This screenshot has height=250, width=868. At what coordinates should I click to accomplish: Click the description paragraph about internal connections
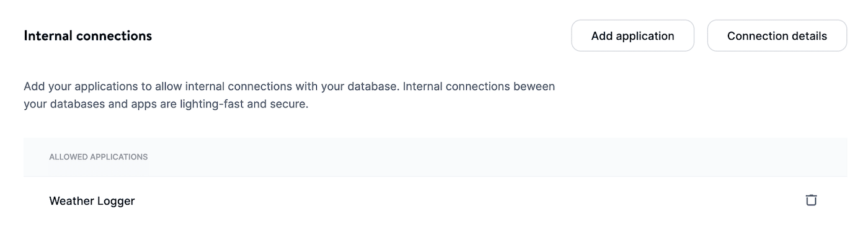click(x=290, y=96)
